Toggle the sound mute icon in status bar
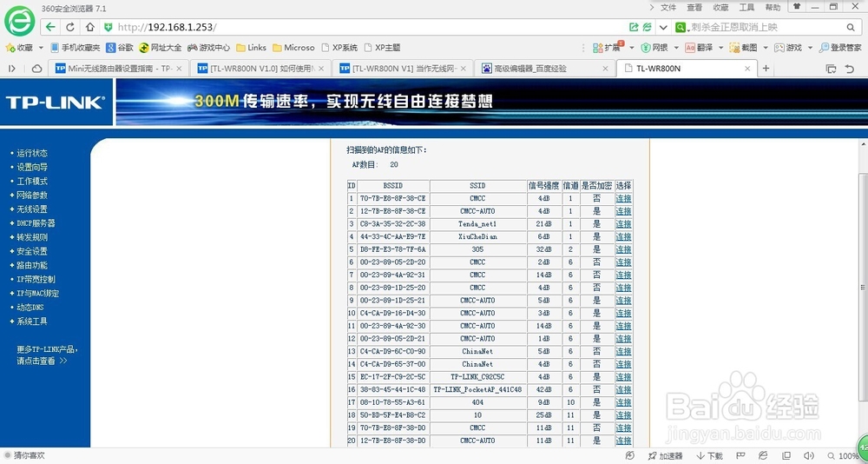The image size is (868, 464). point(811,455)
